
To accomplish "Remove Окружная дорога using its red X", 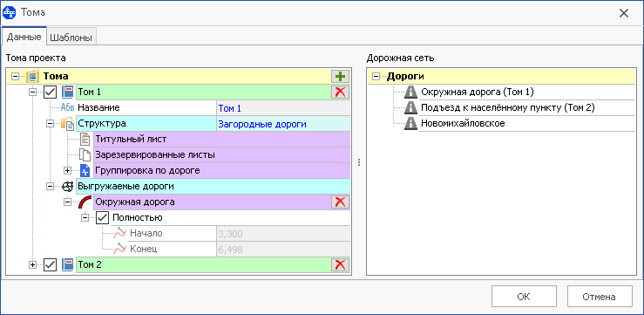I will point(340,202).
